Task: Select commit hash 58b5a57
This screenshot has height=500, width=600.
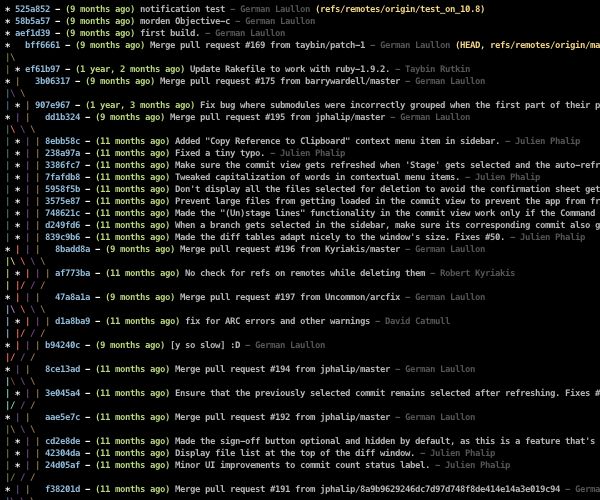Action: click(33, 21)
